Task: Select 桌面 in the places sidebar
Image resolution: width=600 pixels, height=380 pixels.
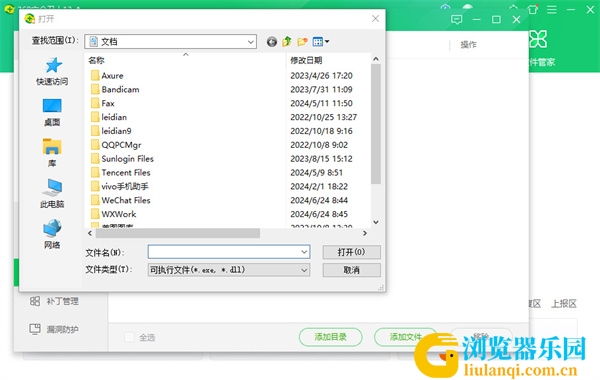Action: tap(52, 113)
